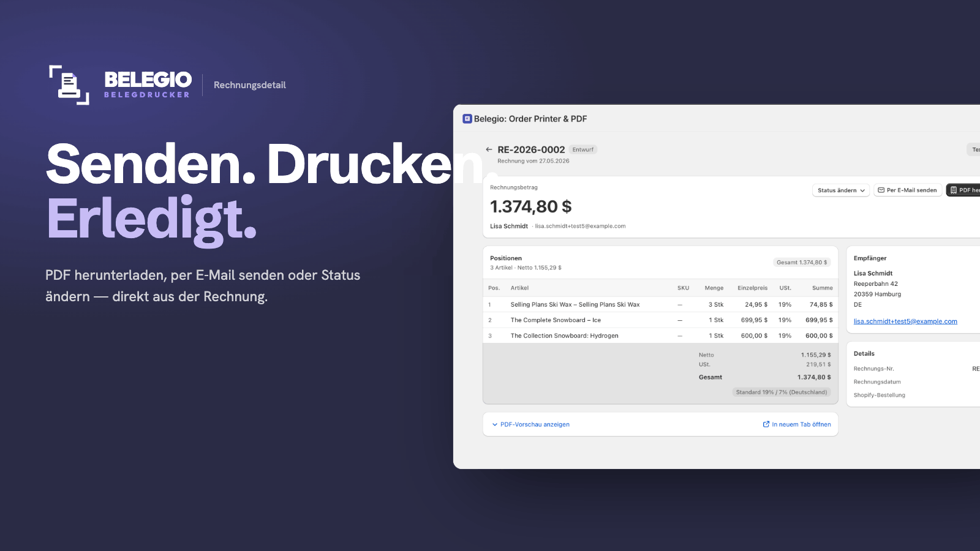Click the Rechnungs-Nr. label in Details
Viewport: 980px width, 551px height.
[874, 369]
